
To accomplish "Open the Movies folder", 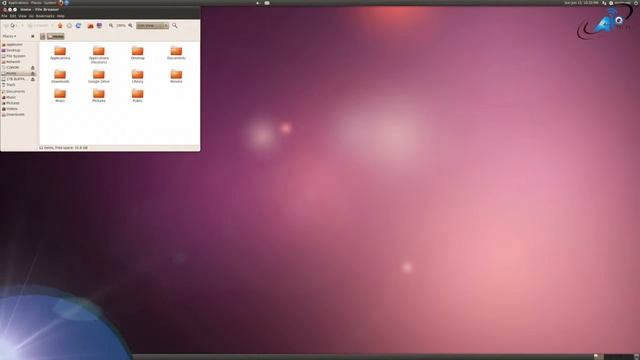I will click(176, 76).
